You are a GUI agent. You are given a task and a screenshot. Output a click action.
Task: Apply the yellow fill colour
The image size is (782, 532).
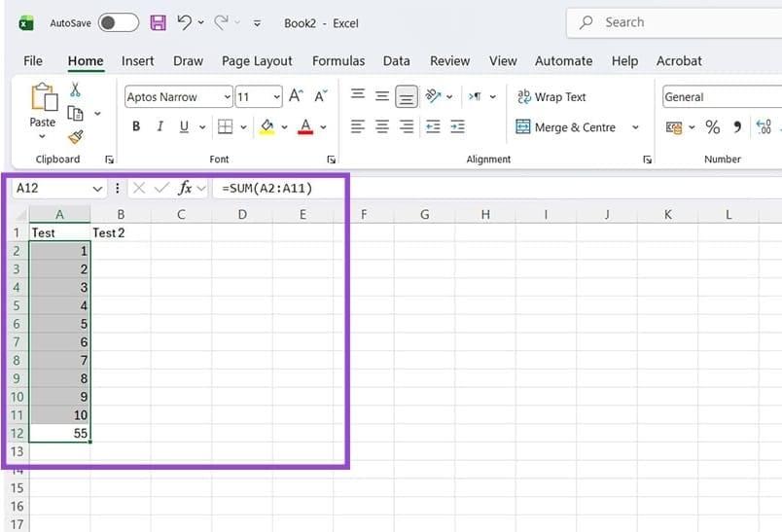point(267,127)
